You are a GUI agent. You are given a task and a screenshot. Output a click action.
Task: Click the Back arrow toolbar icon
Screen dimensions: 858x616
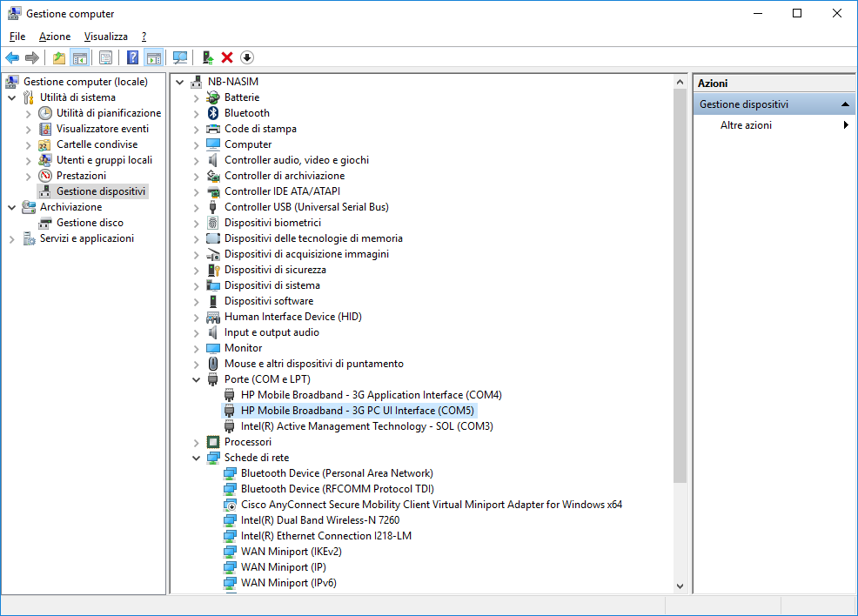[x=12, y=57]
